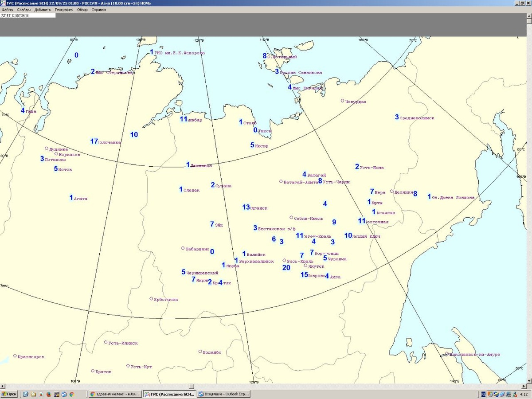Click the 'Исток' station label
532x399 pixels.
(65, 170)
